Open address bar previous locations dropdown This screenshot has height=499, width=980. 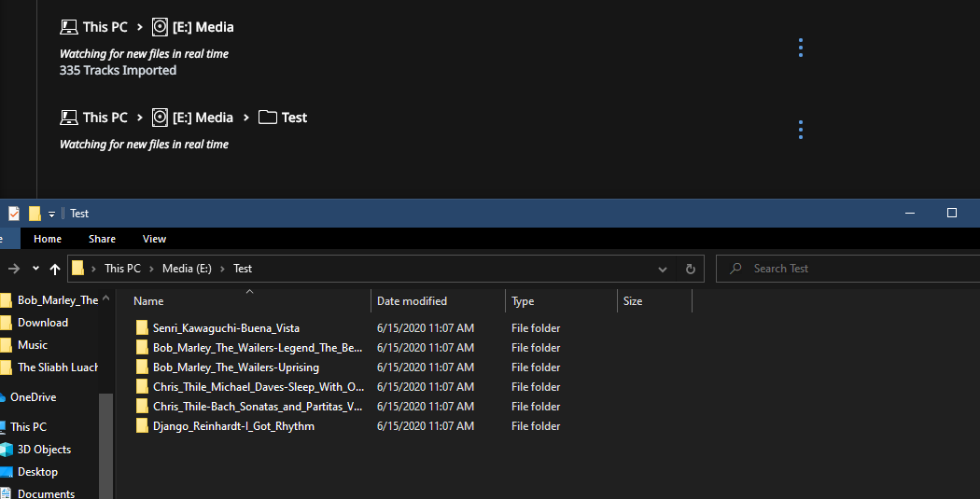coord(663,270)
